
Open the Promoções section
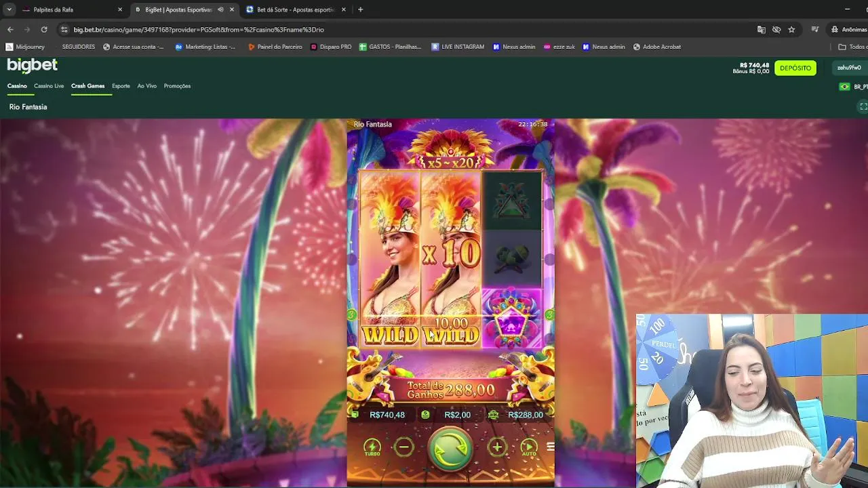pyautogui.click(x=177, y=86)
